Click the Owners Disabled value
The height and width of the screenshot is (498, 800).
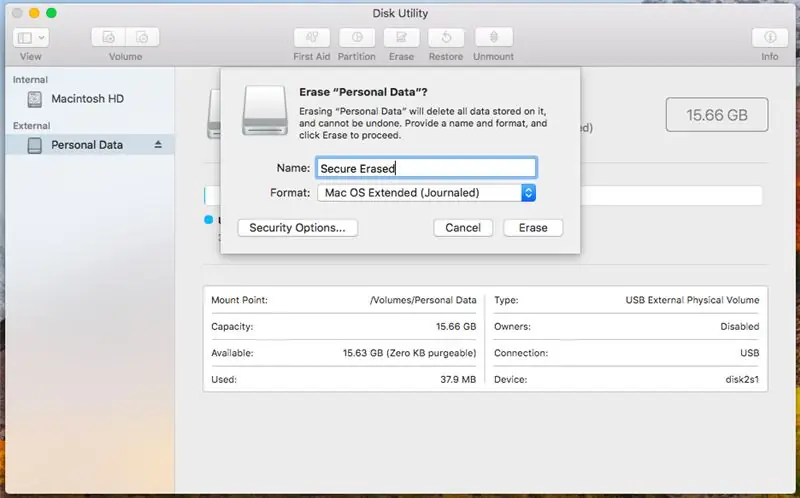click(x=740, y=327)
